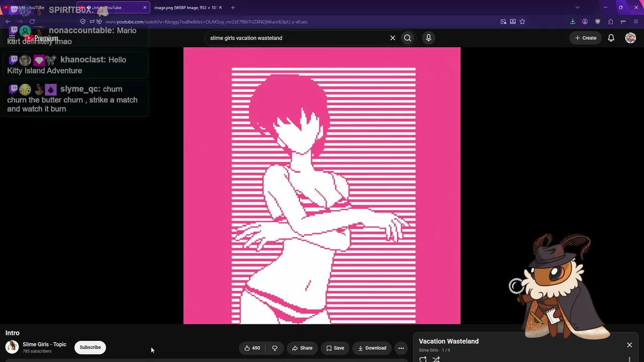Viewport: 644px width, 362px height.
Task: Open YouTube notifications bell
Action: point(611,38)
